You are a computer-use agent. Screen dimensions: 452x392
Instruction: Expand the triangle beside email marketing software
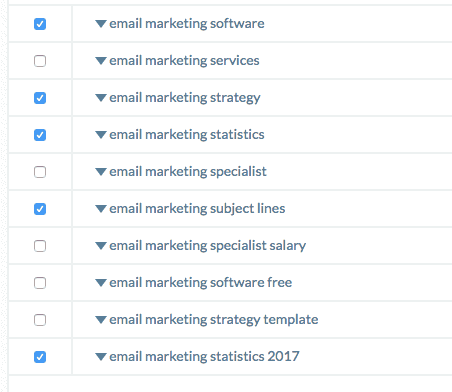[101, 24]
